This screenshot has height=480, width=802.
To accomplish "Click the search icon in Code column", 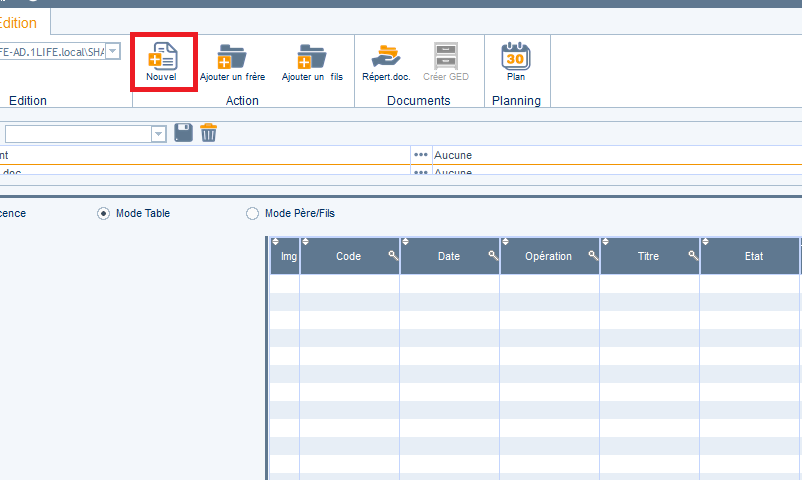I will click(x=393, y=256).
